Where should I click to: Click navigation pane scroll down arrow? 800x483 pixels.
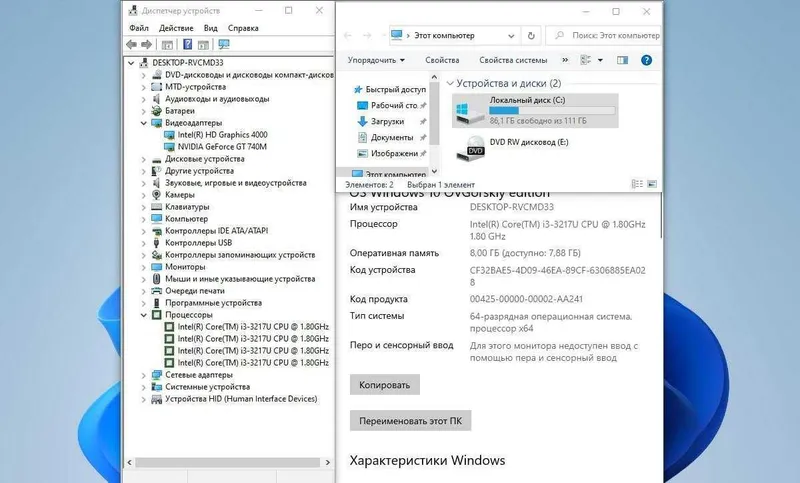tap(434, 171)
